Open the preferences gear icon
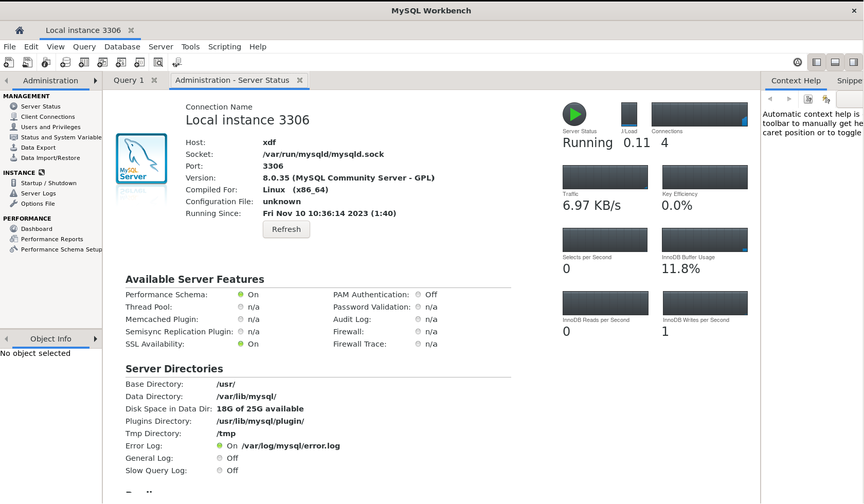 coord(798,62)
